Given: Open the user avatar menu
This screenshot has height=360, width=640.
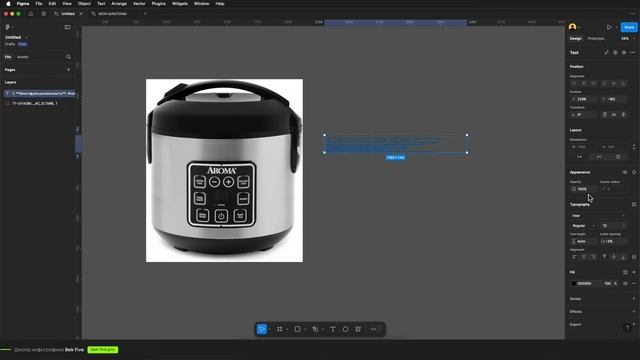Looking at the screenshot, I should [573, 27].
